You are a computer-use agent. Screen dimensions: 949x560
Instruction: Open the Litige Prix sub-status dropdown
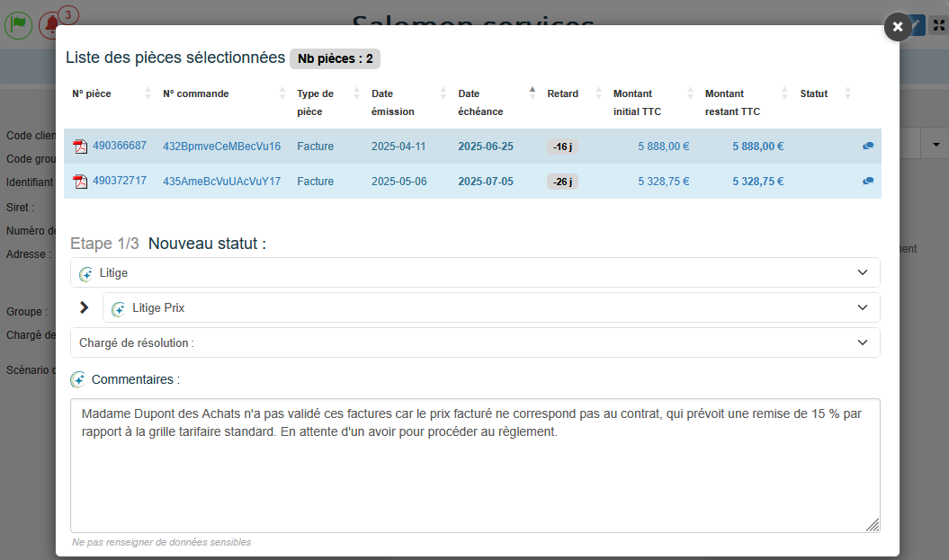491,307
